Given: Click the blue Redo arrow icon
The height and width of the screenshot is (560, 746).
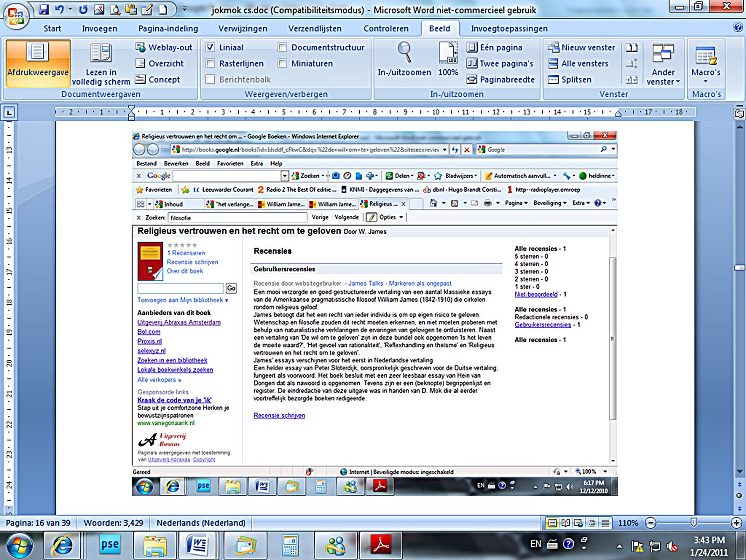Looking at the screenshot, I should point(83,9).
